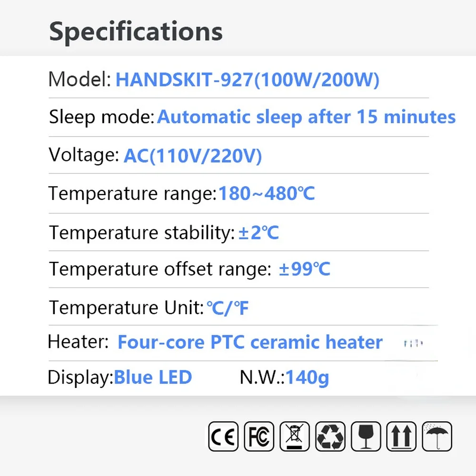Screen dimensions: 476x476
Task: Click the Sleep mode label
Action: pyautogui.click(x=101, y=117)
